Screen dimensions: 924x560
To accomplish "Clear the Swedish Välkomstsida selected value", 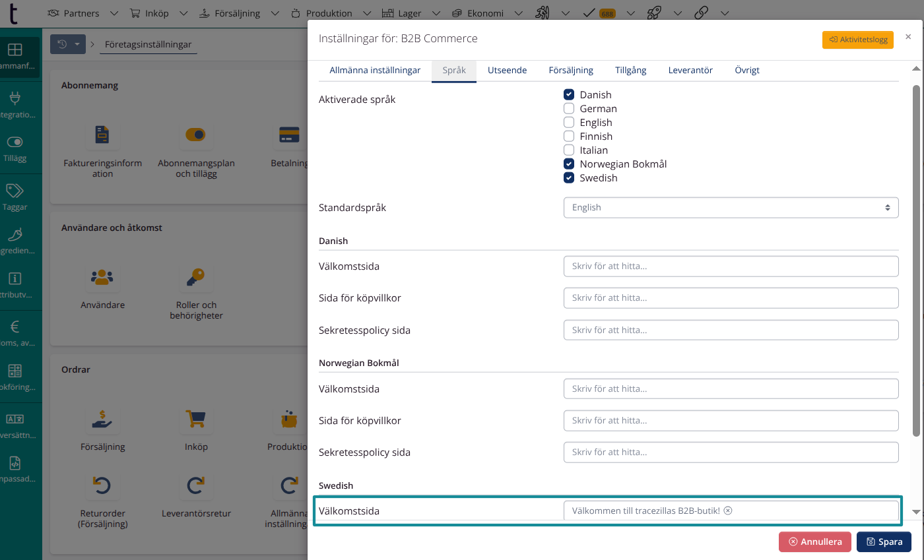I will pyautogui.click(x=728, y=511).
